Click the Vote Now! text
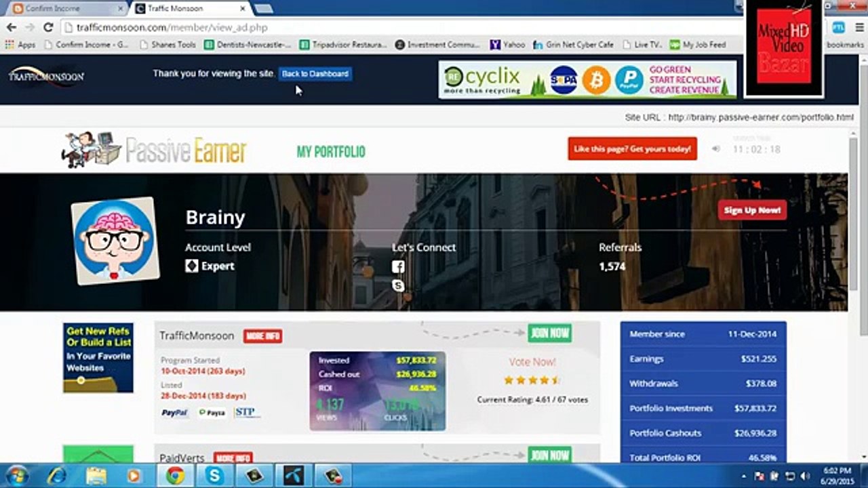The image size is (868, 488). pos(532,362)
